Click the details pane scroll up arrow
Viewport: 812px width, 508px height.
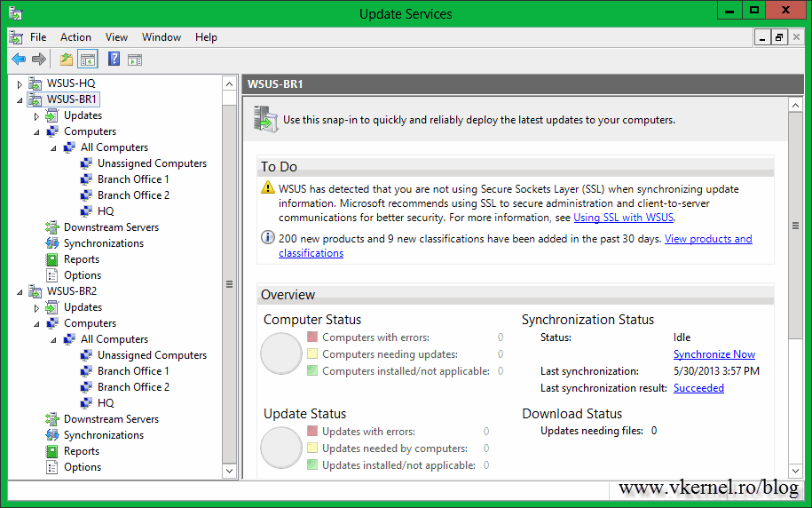pyautogui.click(x=795, y=105)
